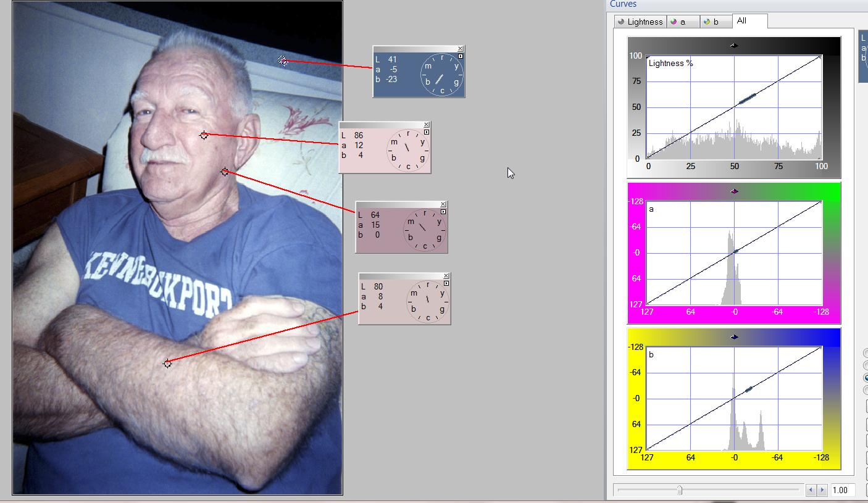The width and height of the screenshot is (868, 503).
Task: Open the 'a' channel curve tab
Action: pos(683,22)
